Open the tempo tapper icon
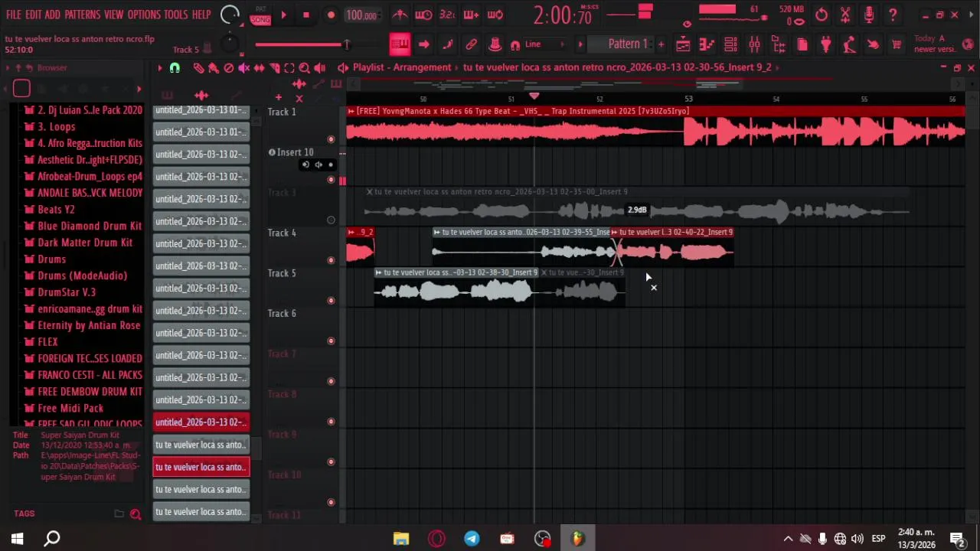The image size is (980, 551). (849, 44)
